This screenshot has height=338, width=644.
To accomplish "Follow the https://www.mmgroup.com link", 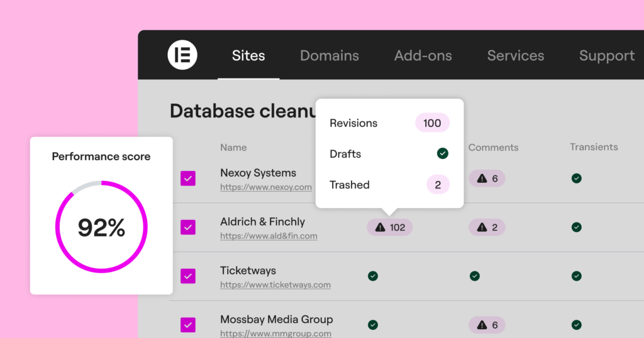I will point(275,334).
